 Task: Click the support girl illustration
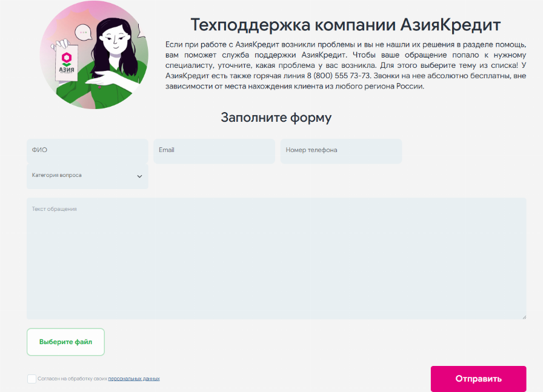94,55
